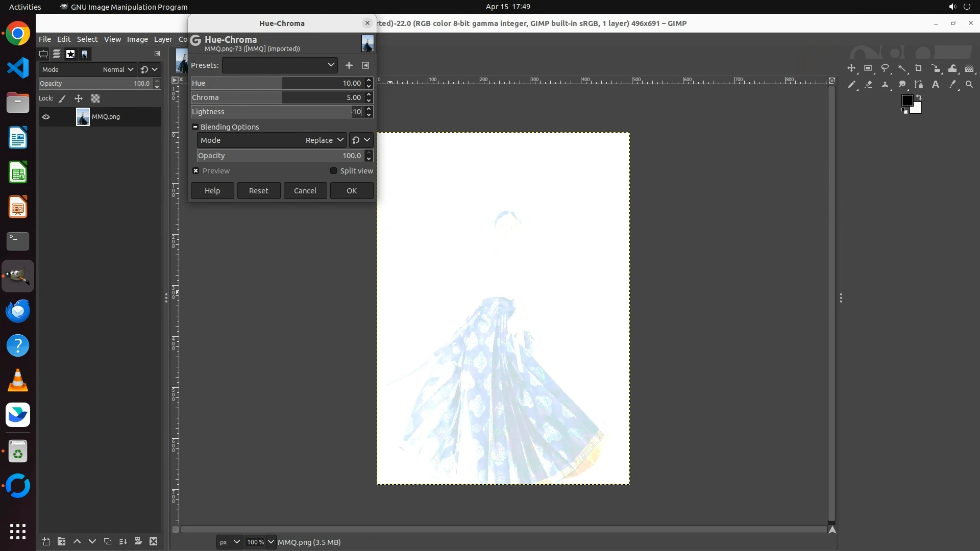This screenshot has width=980, height=551.
Task: Hide the MMQ.png layer
Action: pos(46,117)
